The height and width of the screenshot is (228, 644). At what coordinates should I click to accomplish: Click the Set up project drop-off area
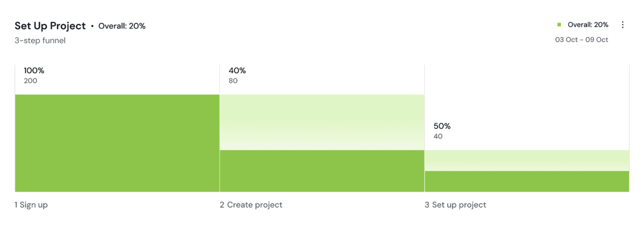tap(527, 161)
